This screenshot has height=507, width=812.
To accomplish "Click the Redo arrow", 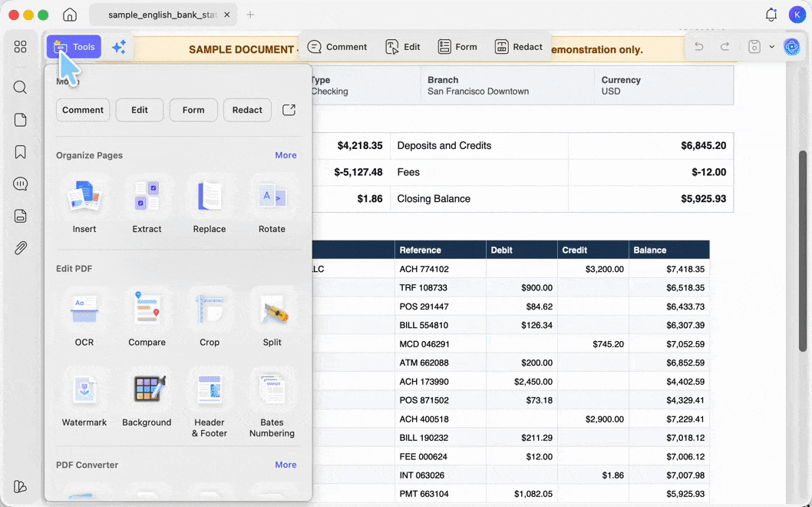I will click(x=725, y=47).
